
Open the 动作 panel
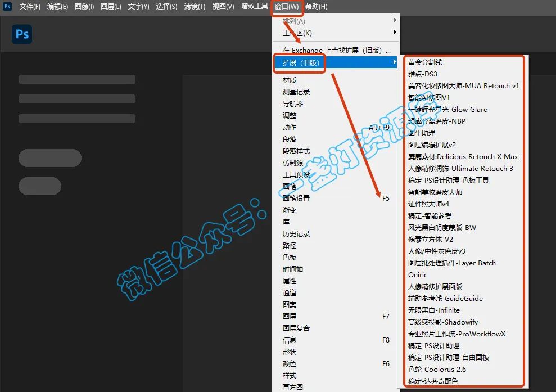click(336, 127)
